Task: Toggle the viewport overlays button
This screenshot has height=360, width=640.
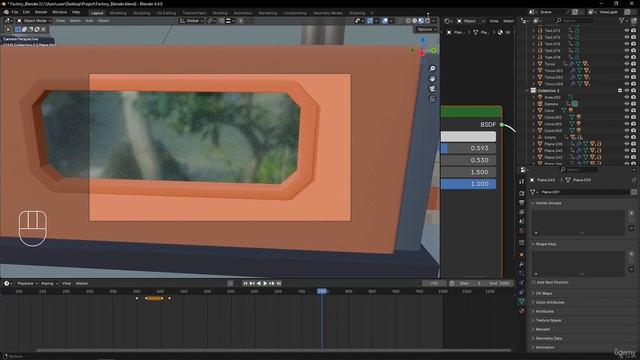Action: coord(385,20)
